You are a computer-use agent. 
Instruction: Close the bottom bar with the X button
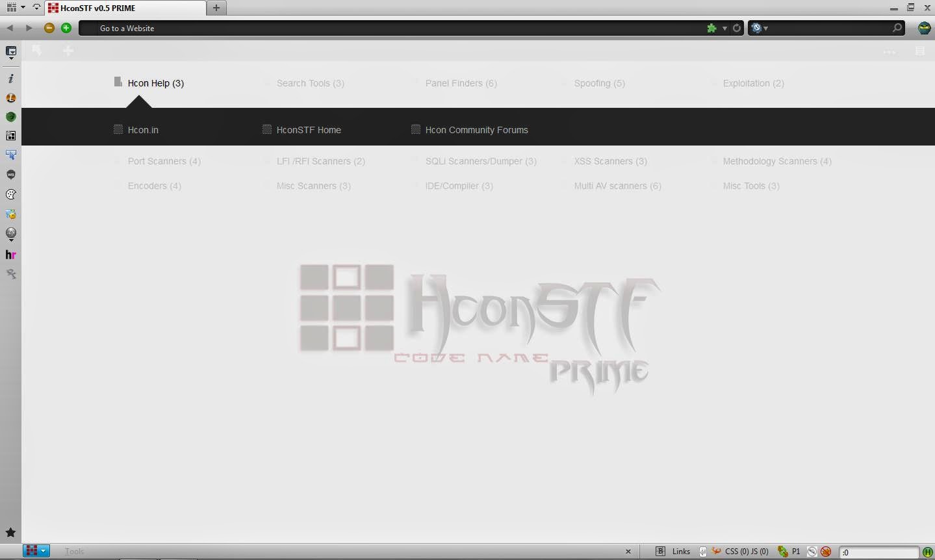628,552
